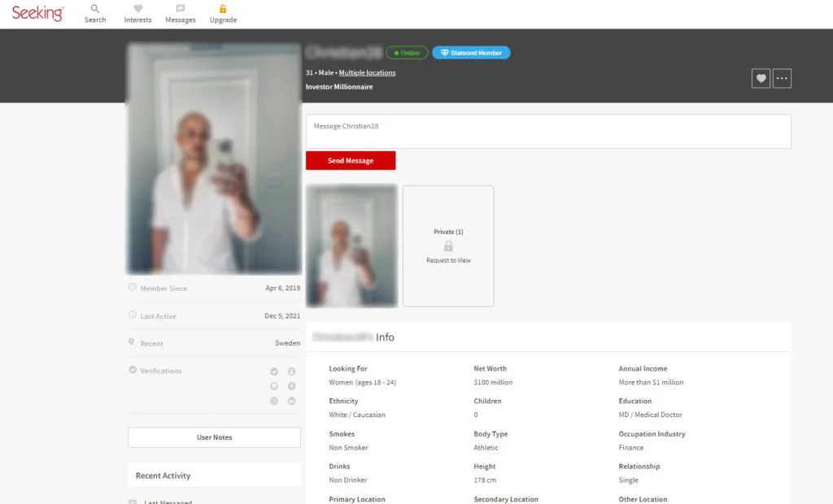Click the Investor Millionnaire headline text
This screenshot has width=833, height=504.
point(339,86)
